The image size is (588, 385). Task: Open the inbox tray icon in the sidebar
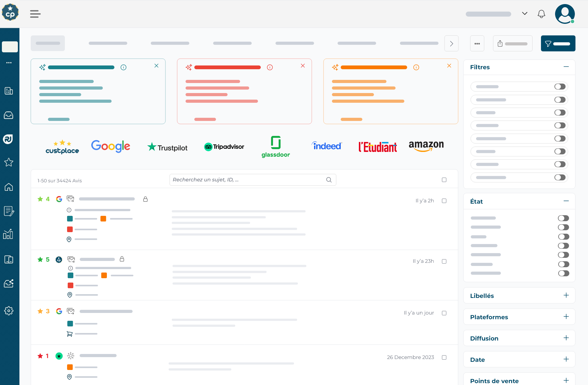tap(9, 115)
